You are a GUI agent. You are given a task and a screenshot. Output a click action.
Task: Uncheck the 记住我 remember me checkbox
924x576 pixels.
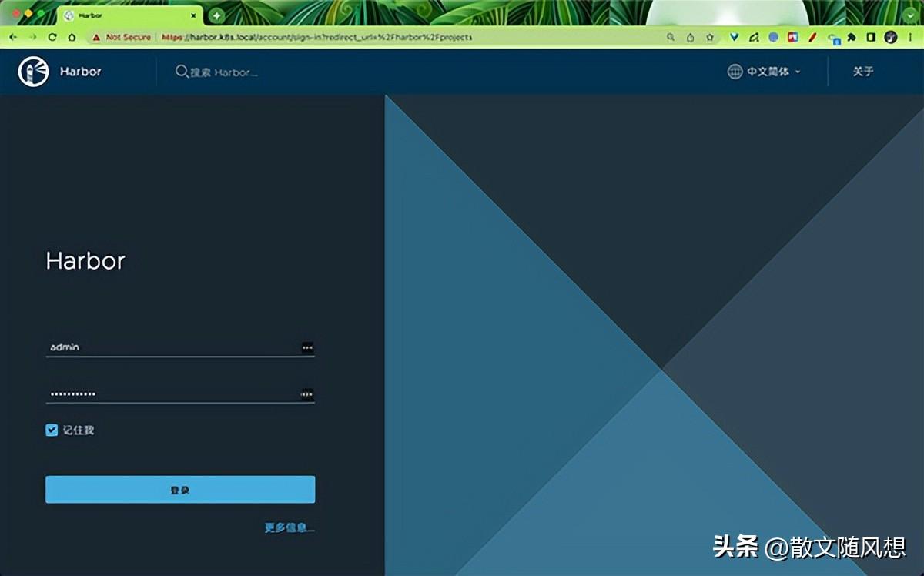coord(52,430)
